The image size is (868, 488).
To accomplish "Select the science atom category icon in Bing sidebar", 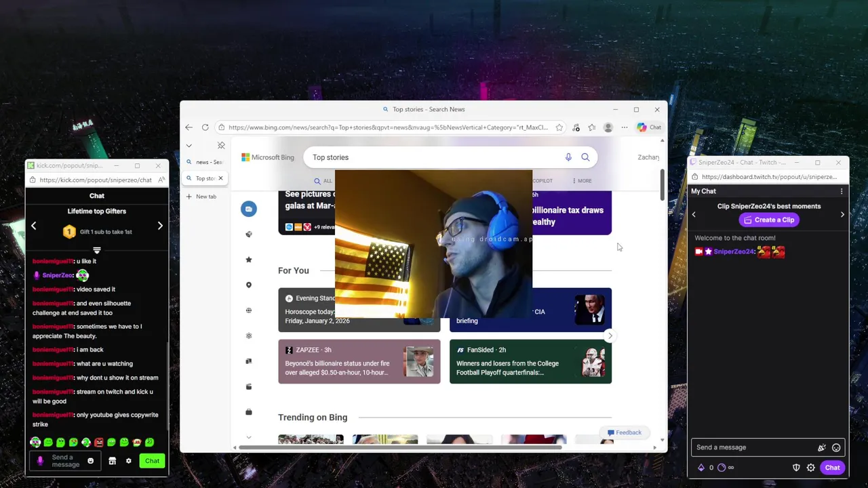I will [249, 335].
